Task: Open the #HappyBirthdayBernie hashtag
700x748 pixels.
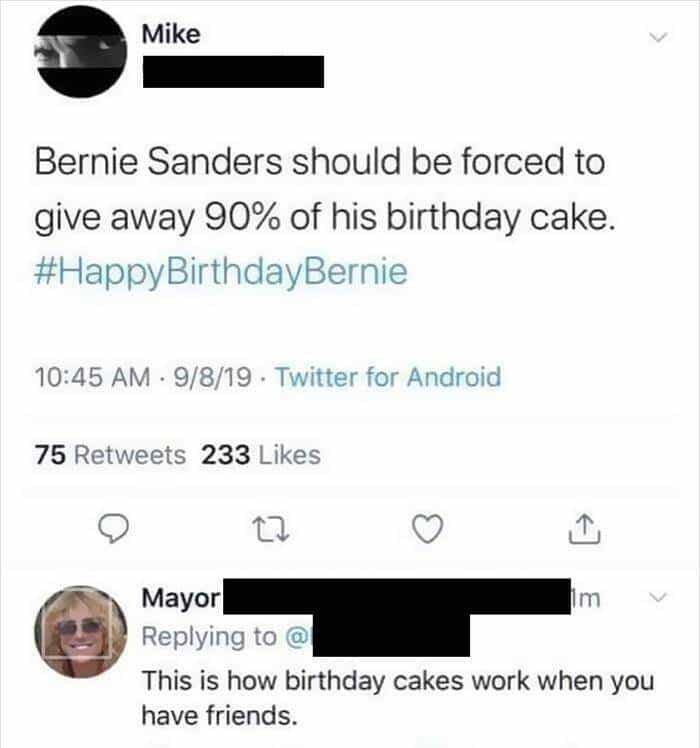Action: tap(221, 272)
